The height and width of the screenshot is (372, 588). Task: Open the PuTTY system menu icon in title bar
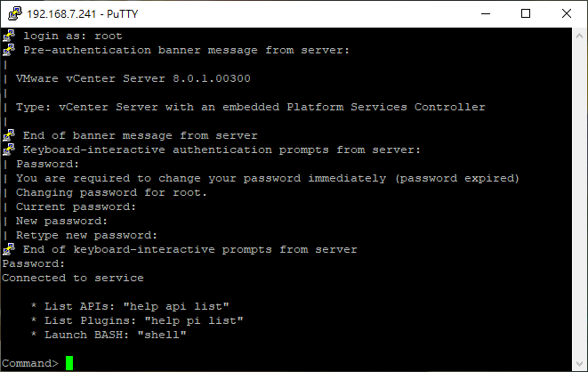15,13
